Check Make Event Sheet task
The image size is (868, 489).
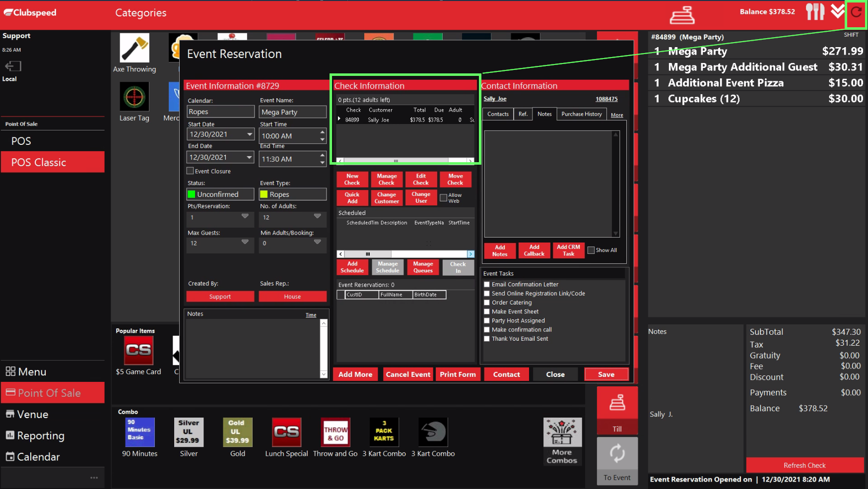(x=487, y=311)
